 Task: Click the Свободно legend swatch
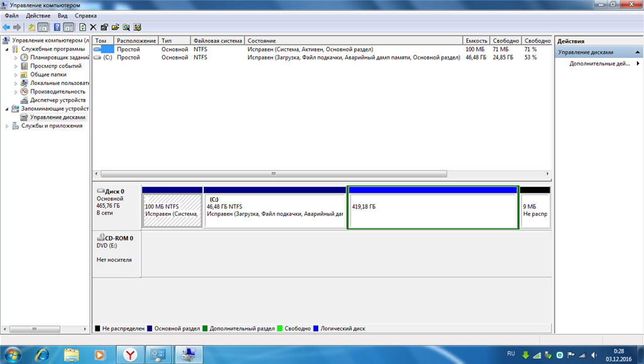coord(280,329)
